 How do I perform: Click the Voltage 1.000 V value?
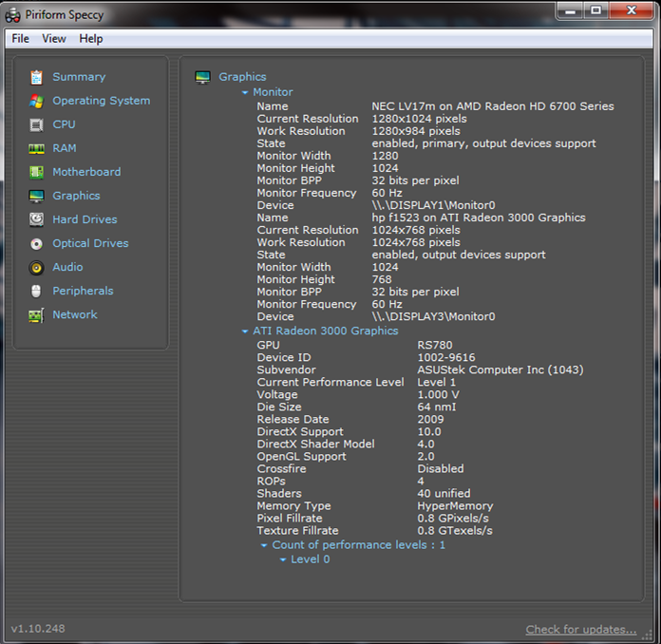click(438, 395)
